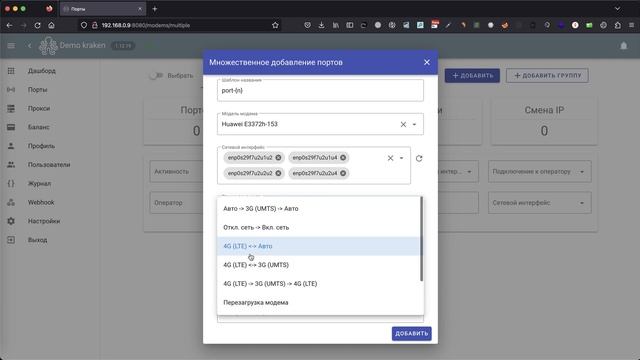Image resolution: width=640 pixels, height=360 pixels.
Task: Click the background + ДОБАВИТЬ button
Action: [x=472, y=76]
